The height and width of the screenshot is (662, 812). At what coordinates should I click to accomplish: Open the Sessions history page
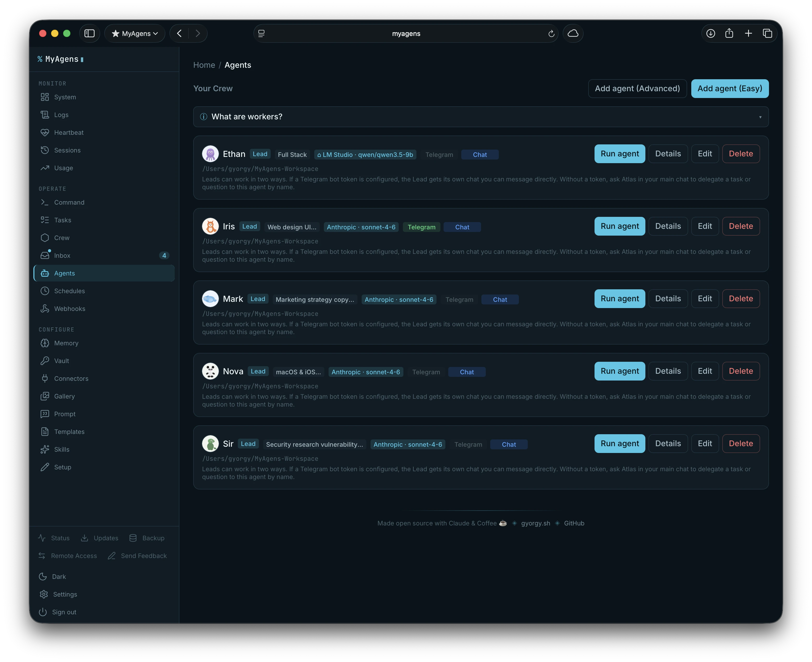[104, 150]
